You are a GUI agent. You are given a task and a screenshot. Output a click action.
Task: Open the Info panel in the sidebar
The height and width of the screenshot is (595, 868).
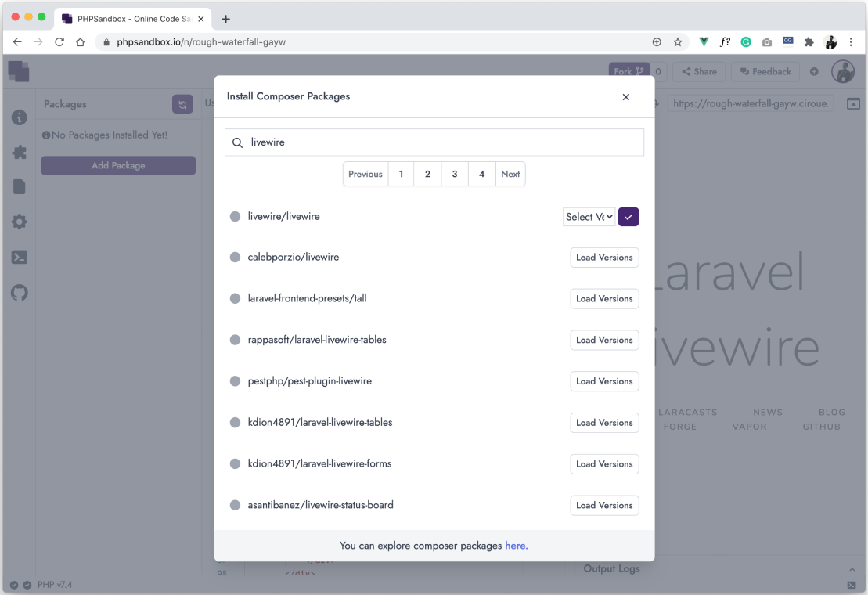pos(19,117)
